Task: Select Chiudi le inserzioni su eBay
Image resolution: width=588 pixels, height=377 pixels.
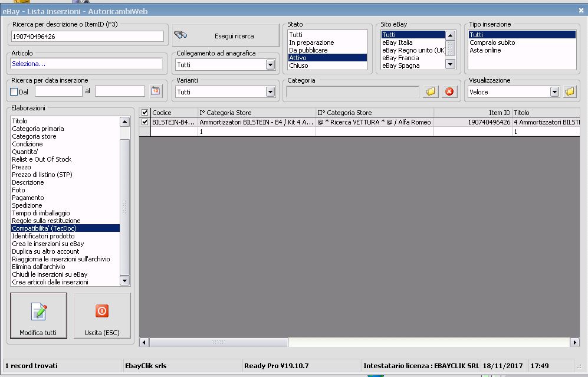Action: (x=65, y=274)
